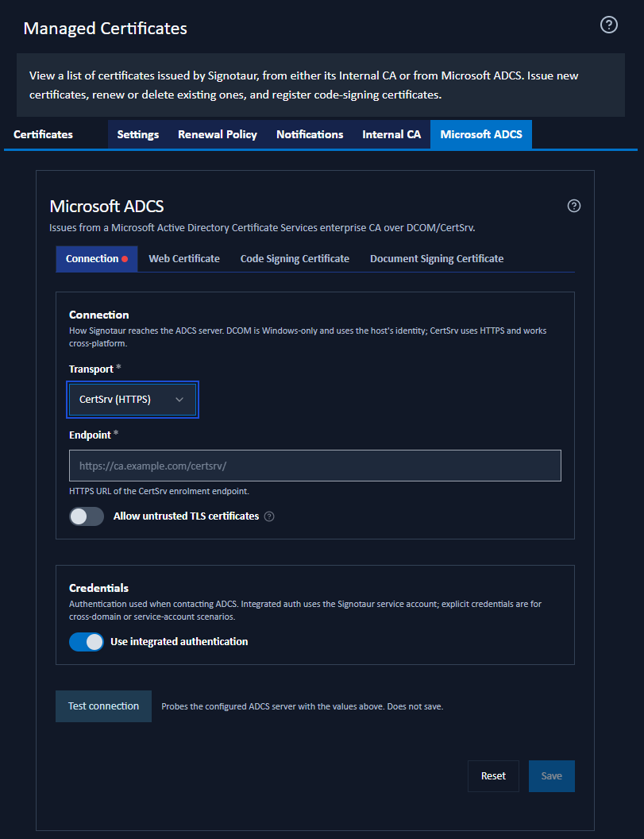Click the Test connection button
The height and width of the screenshot is (839, 644).
(104, 706)
